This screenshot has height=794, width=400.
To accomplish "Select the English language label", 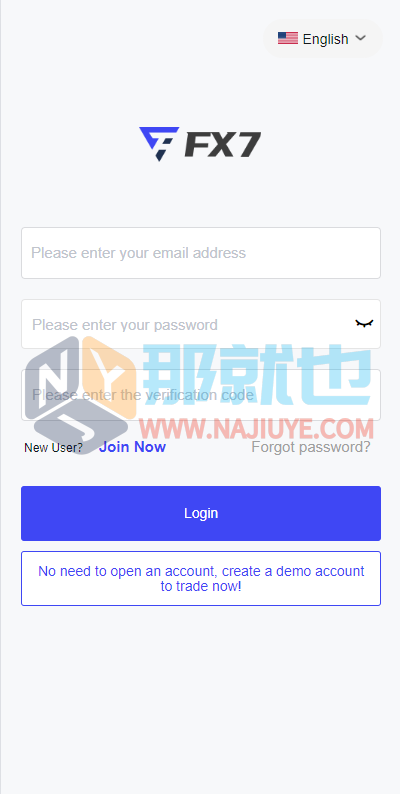I will pos(326,39).
